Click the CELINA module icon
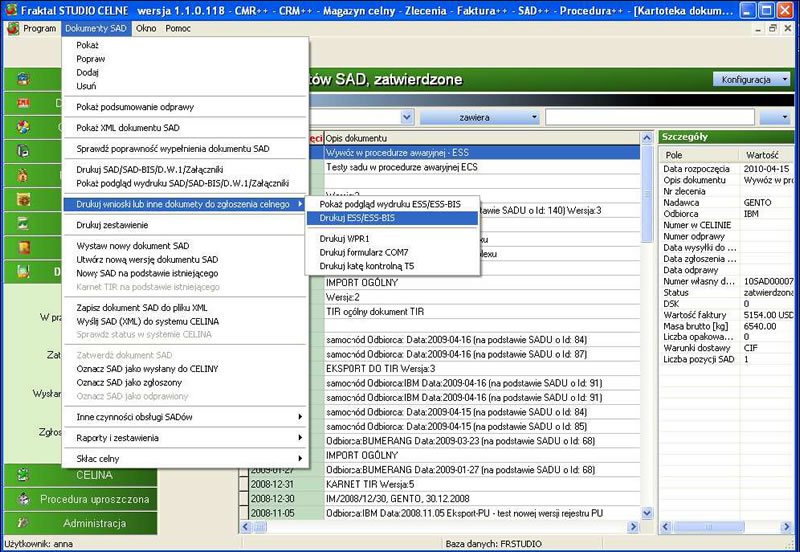 [x=23, y=475]
